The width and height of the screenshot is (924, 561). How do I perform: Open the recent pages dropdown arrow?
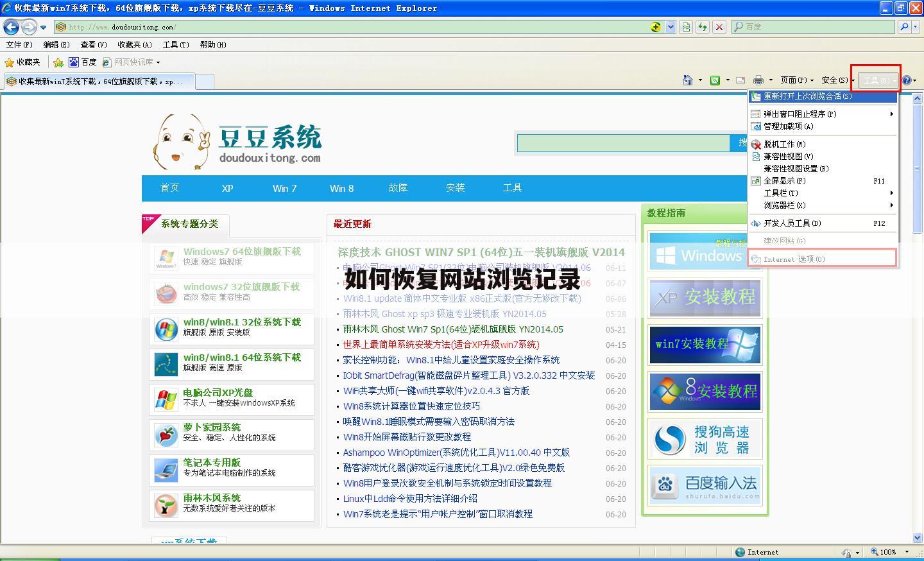click(42, 27)
